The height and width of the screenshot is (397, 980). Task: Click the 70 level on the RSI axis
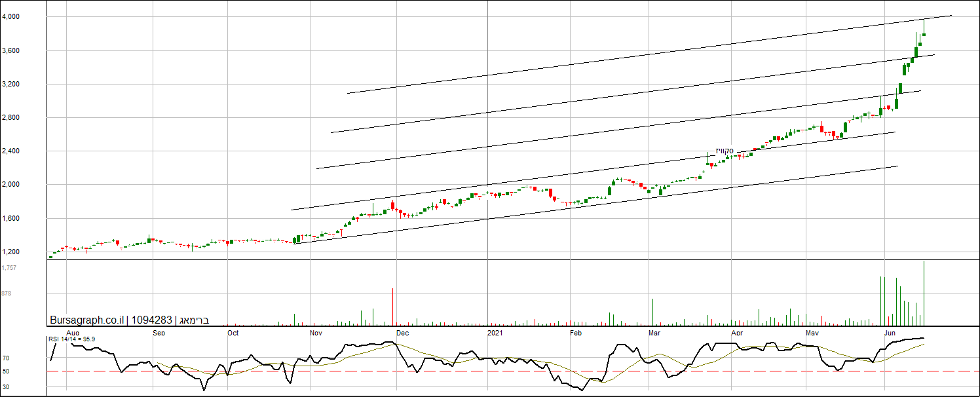coord(6,358)
